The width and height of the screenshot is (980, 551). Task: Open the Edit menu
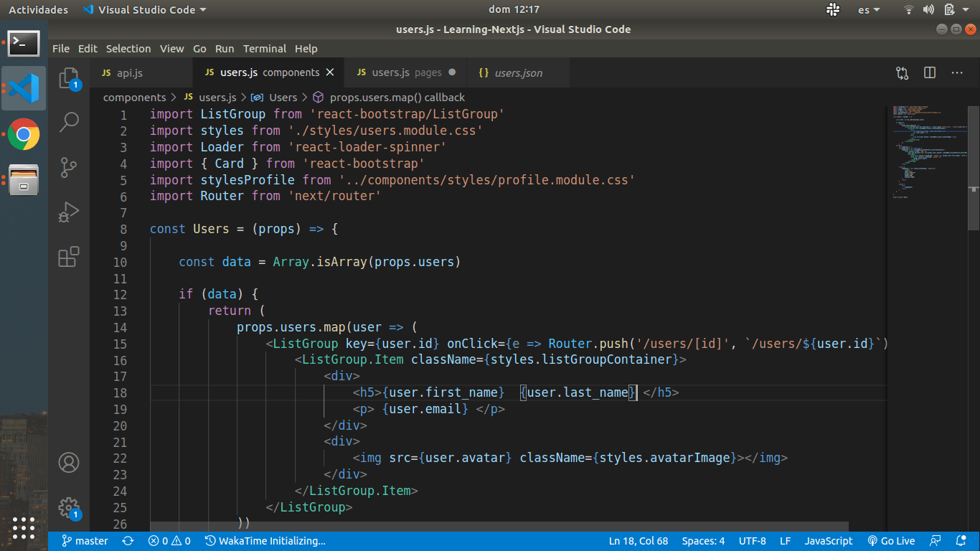(x=88, y=49)
